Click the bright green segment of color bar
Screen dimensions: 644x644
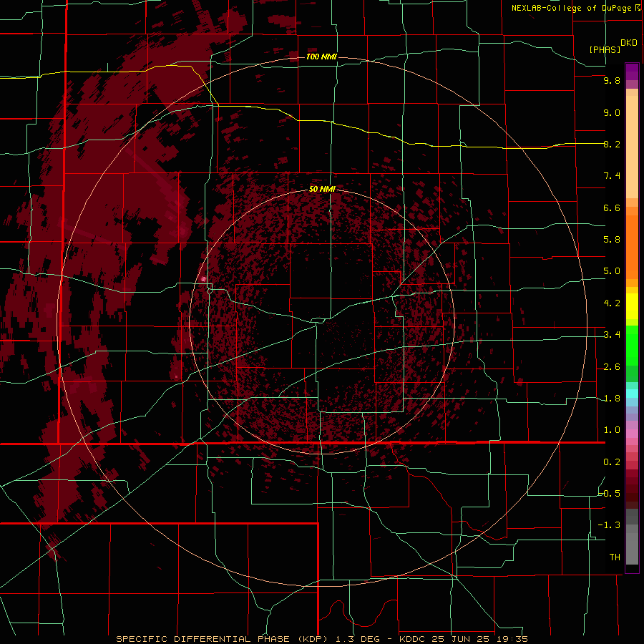(x=632, y=346)
